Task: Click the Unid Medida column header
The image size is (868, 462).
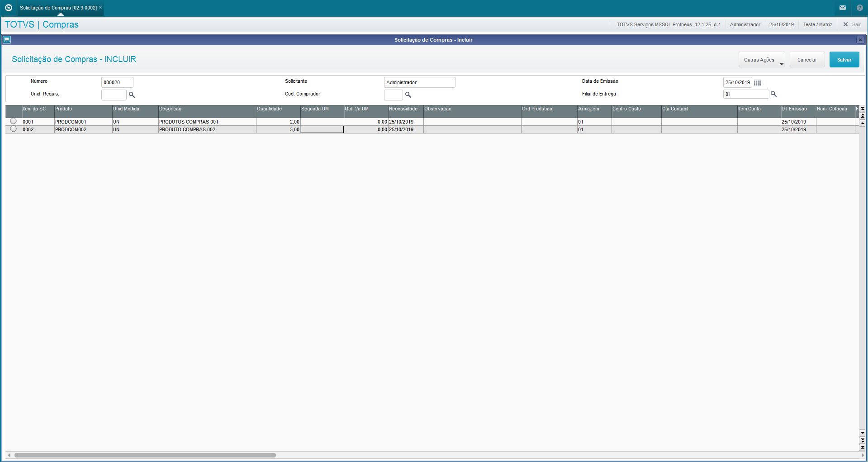Action: click(135, 111)
